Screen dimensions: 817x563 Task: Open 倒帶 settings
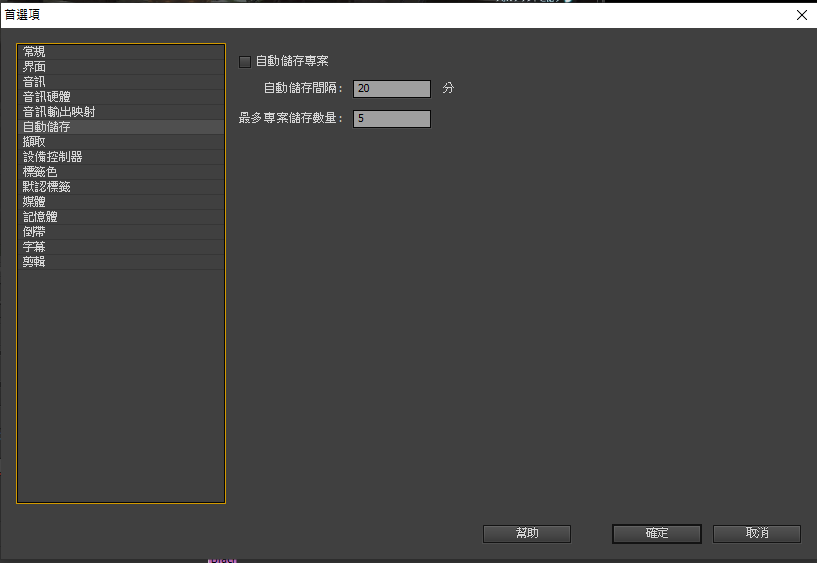coord(121,232)
